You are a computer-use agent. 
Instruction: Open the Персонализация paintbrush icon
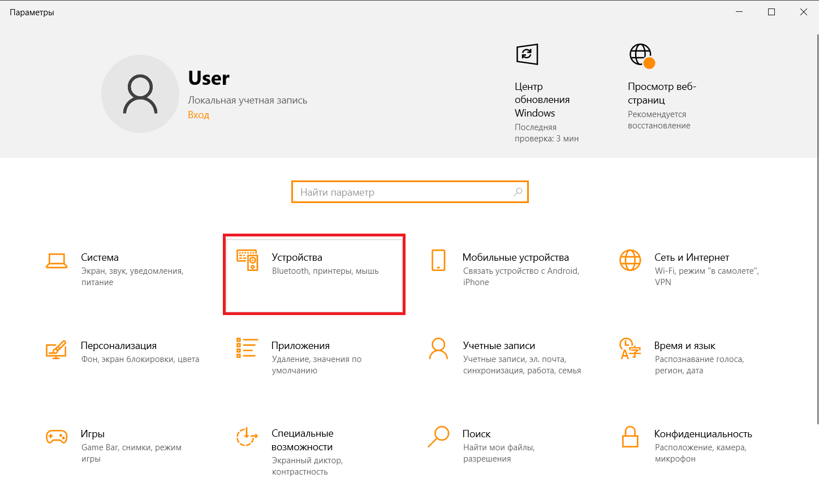coord(57,349)
